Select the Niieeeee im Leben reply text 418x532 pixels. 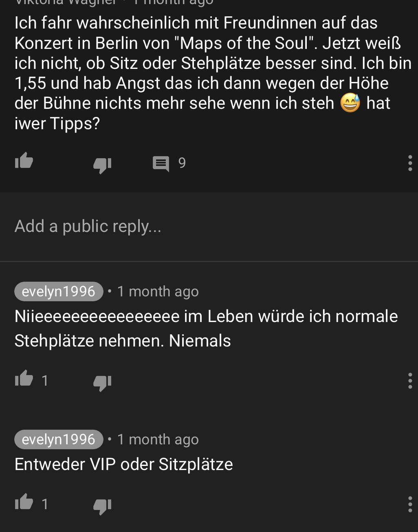tap(206, 328)
